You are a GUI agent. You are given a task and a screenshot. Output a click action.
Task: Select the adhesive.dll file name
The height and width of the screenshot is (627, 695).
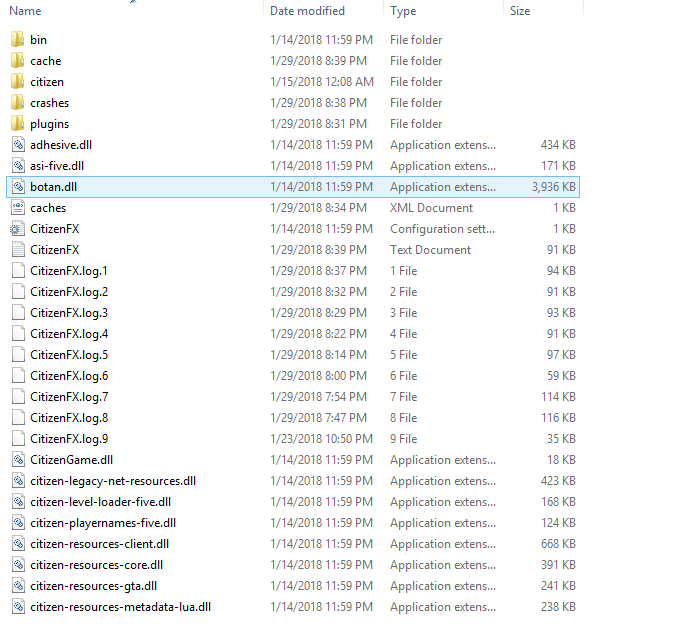pyautogui.click(x=61, y=145)
